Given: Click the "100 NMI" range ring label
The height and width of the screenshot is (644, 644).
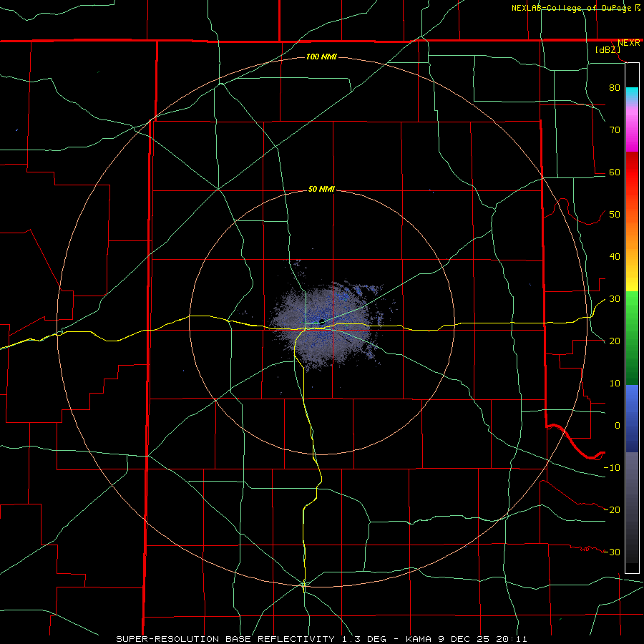Looking at the screenshot, I should tap(321, 57).
